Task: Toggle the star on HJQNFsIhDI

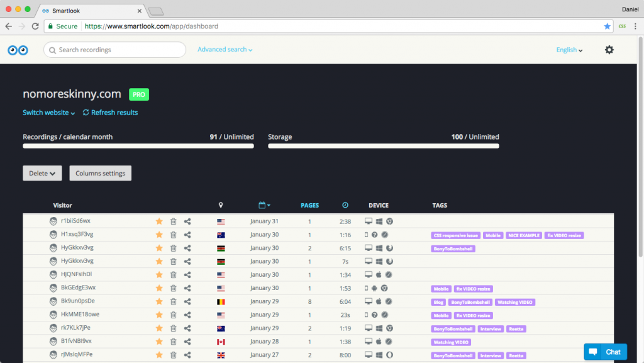Action: [159, 275]
